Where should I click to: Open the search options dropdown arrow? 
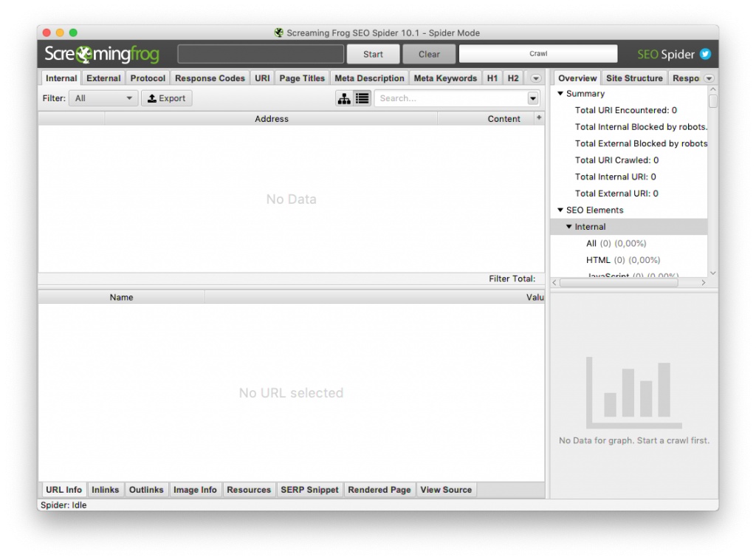[x=533, y=98]
